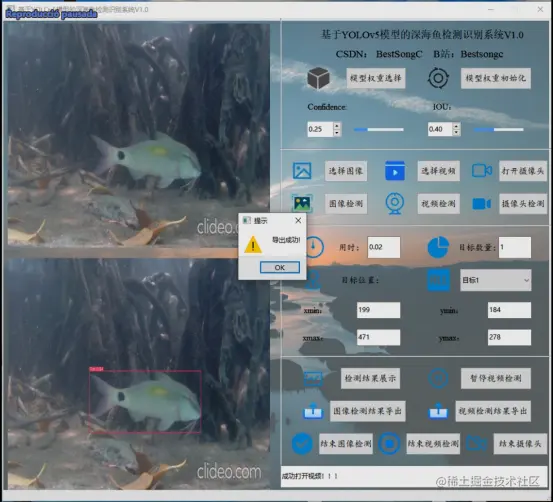554x502 pixels.
Task: Open the 目标1 target dropdown
Action: pyautogui.click(x=495, y=280)
